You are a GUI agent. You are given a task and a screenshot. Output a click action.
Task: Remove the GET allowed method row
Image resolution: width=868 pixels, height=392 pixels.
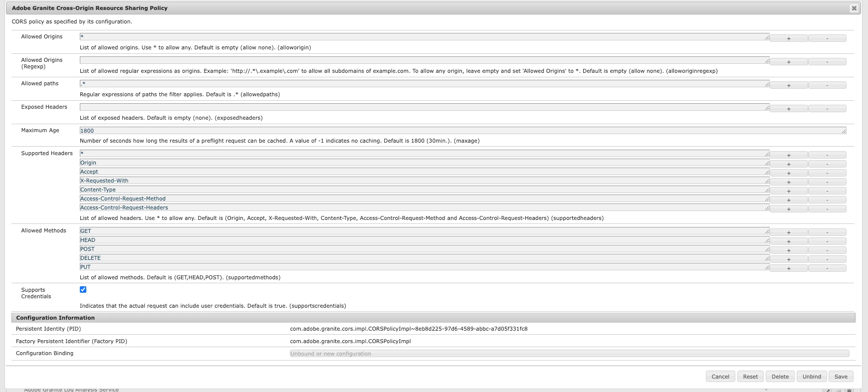(x=827, y=232)
